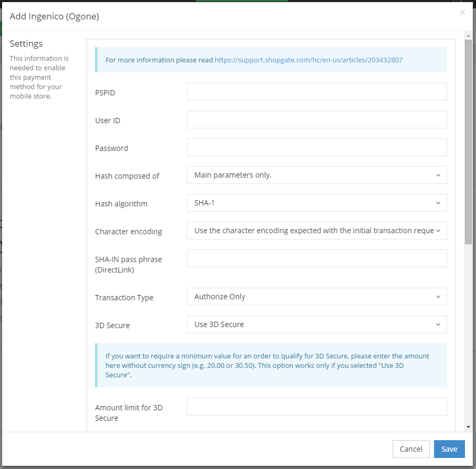
Task: Click the scrollbar down arrow
Action: pos(468,428)
